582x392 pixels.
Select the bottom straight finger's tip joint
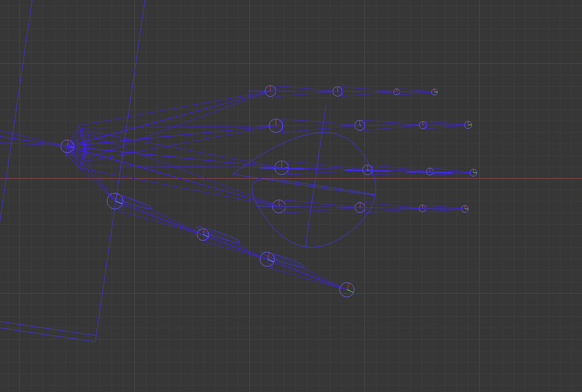pos(465,209)
